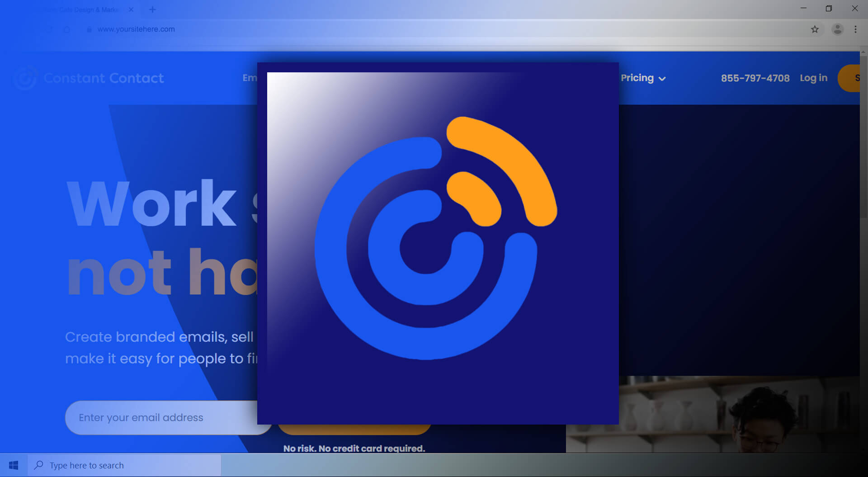Image resolution: width=868 pixels, height=477 pixels.
Task: Click the Log in link
Action: [x=813, y=78]
